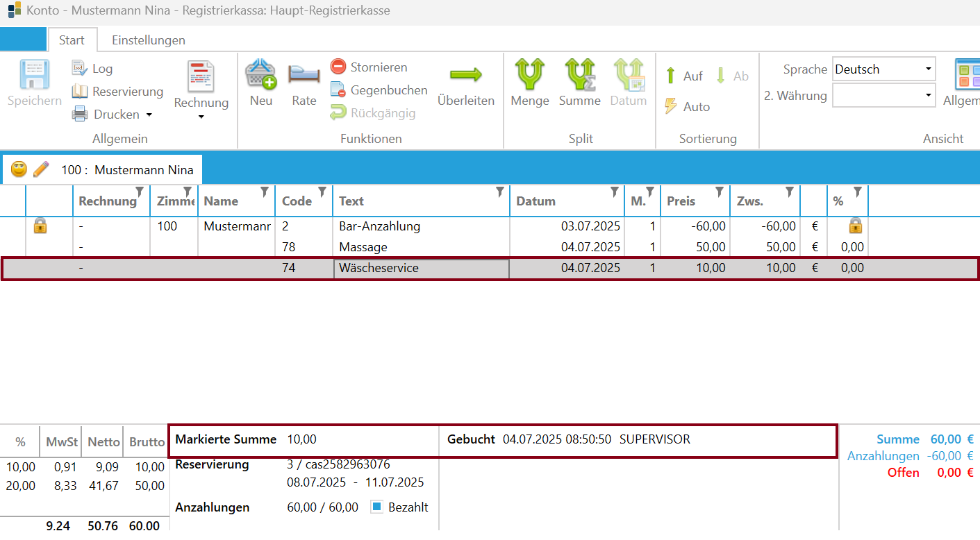Viewport: 980px width, 540px height.
Task: Open the Drucken dropdown arrow
Action: point(149,115)
